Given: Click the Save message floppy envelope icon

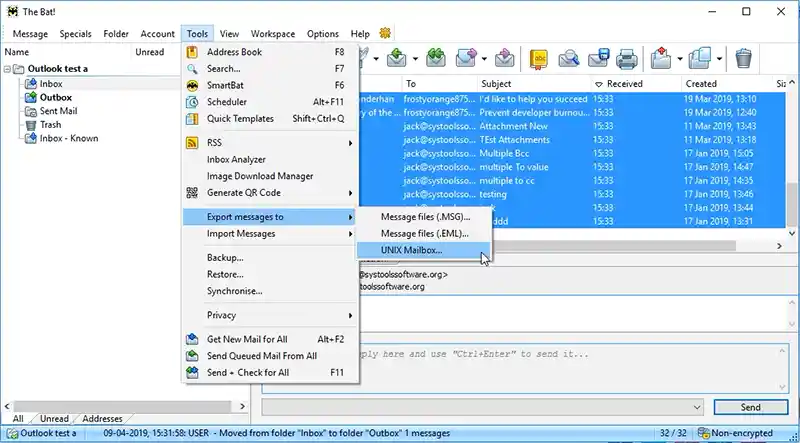Looking at the screenshot, I should [598, 59].
